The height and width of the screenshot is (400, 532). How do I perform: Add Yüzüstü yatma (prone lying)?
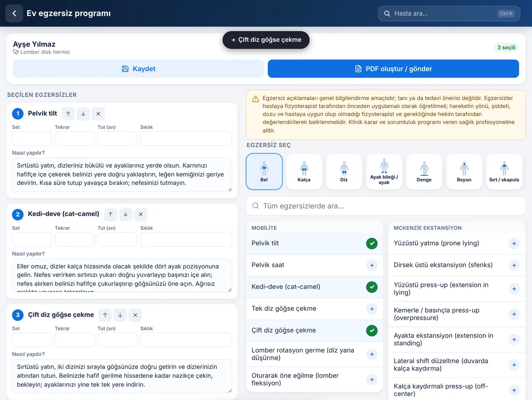point(514,243)
